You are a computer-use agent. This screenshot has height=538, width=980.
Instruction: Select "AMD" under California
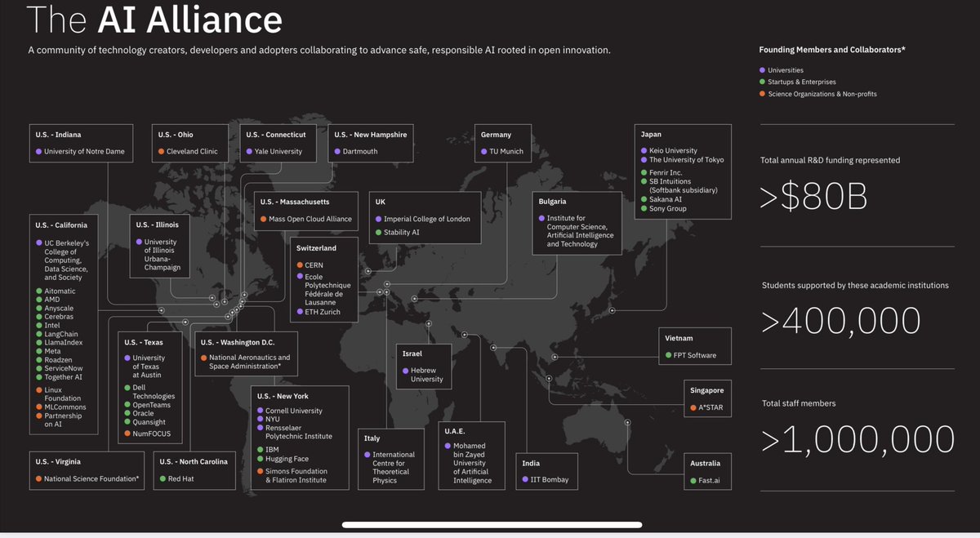point(52,300)
